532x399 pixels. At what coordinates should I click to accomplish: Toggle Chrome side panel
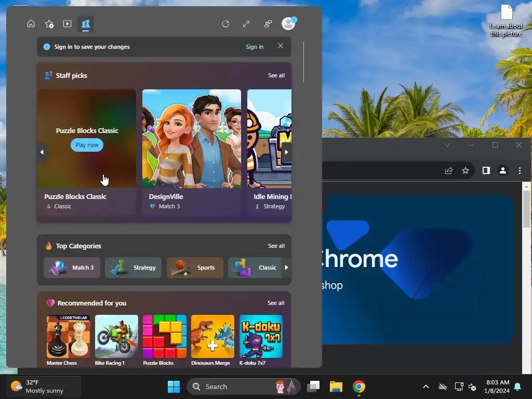pos(486,170)
